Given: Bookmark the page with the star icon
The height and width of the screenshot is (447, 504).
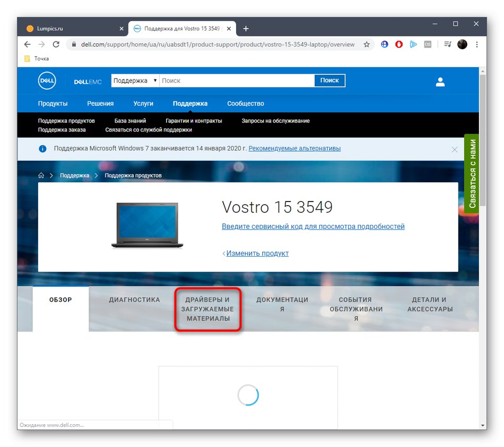Looking at the screenshot, I should click(x=367, y=45).
